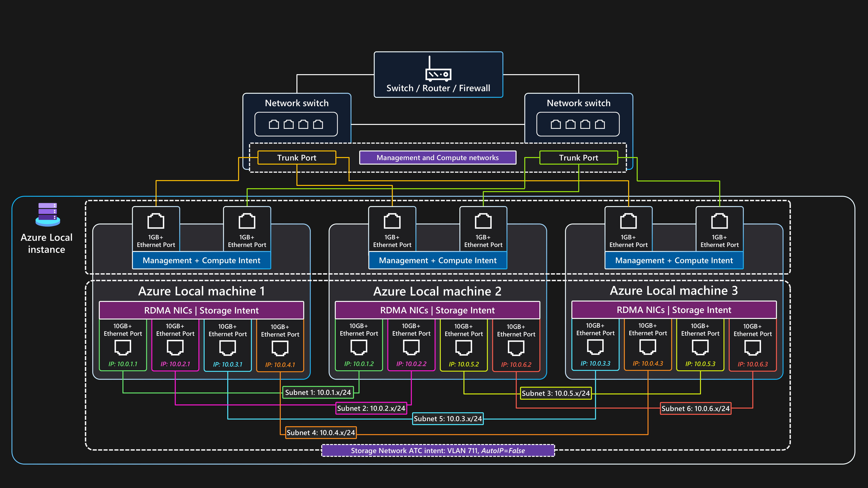Click the yellow-outlined Trunk Port box

click(297, 158)
